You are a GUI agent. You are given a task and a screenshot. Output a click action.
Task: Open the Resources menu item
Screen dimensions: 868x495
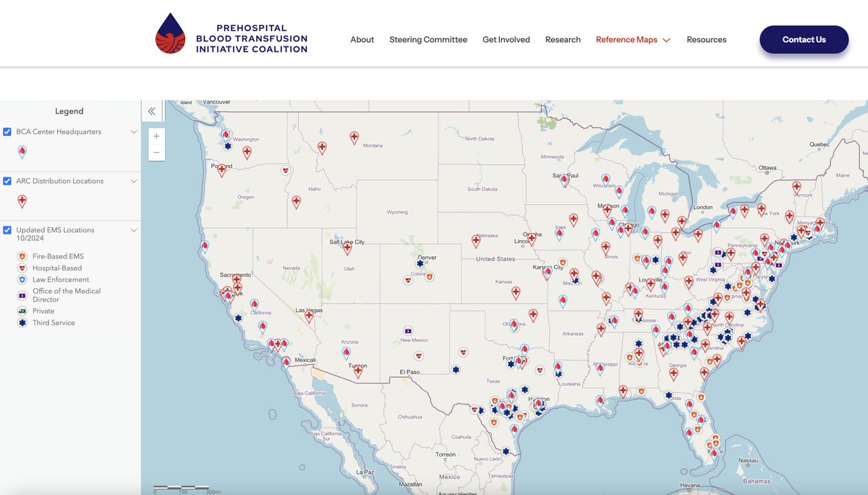coord(707,40)
